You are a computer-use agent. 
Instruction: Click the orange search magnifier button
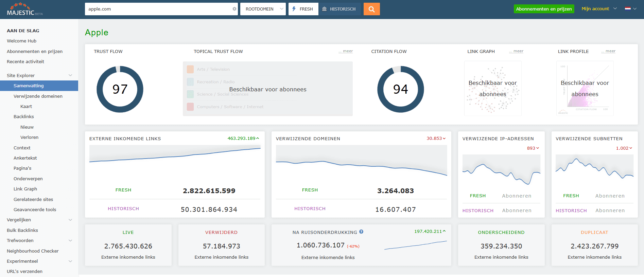(371, 9)
